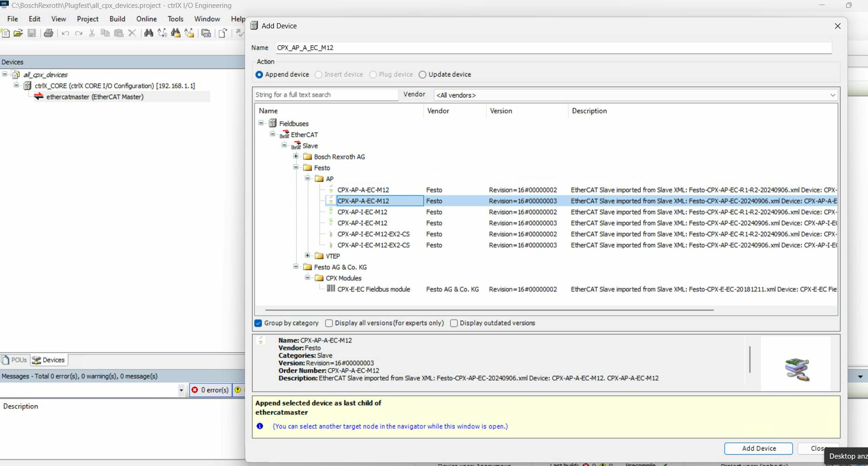868x466 pixels.
Task: Click the Paste clipboard icon
Action: (119, 33)
